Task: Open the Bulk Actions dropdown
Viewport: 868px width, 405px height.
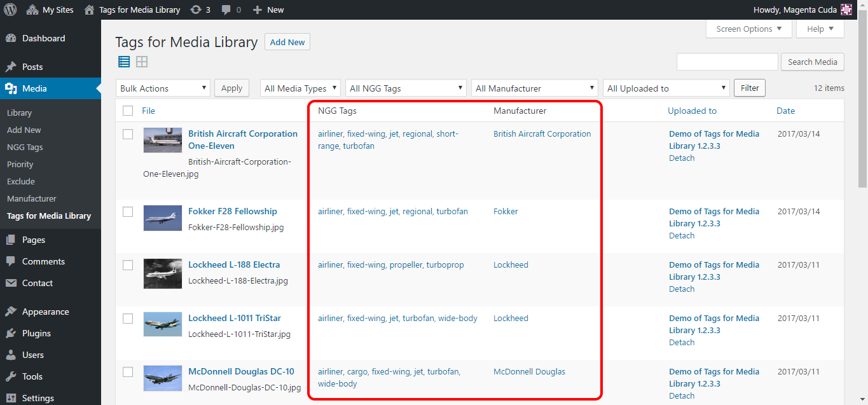Action: (163, 88)
